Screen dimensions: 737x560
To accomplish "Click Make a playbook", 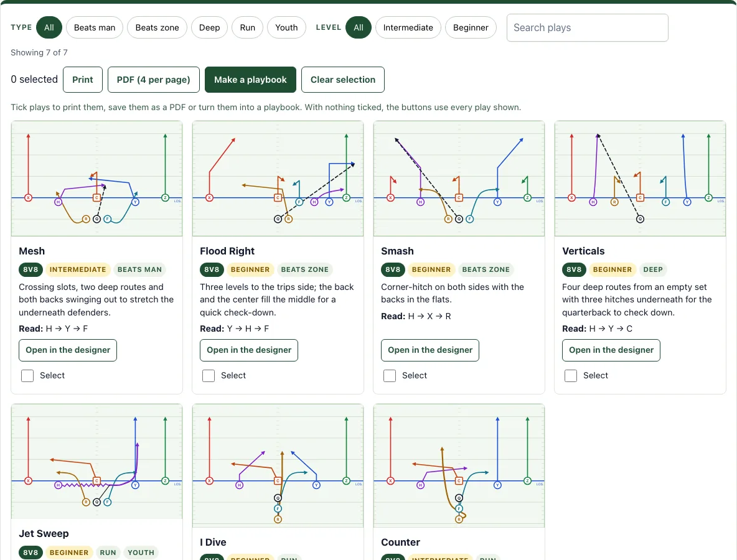I will (250, 80).
